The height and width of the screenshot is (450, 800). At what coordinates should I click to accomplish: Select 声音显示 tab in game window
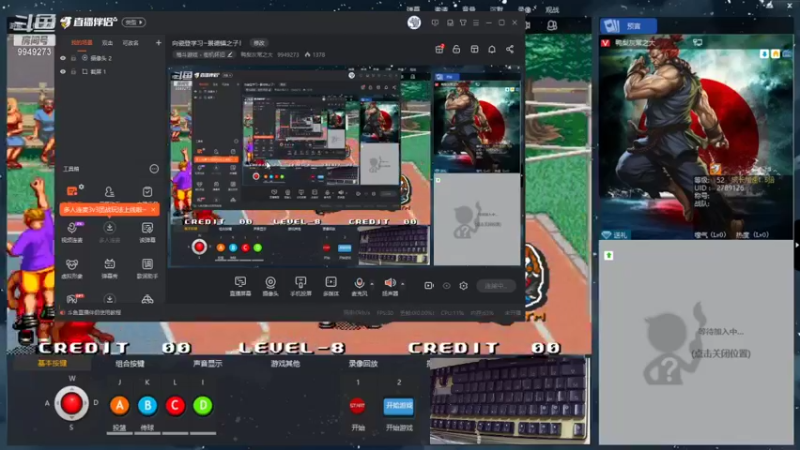click(x=208, y=363)
